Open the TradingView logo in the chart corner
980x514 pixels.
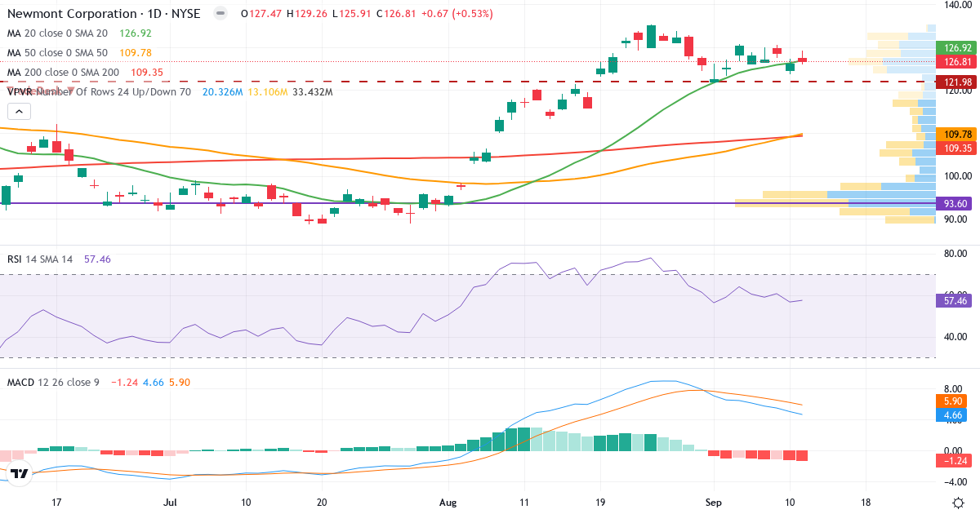coord(20,473)
